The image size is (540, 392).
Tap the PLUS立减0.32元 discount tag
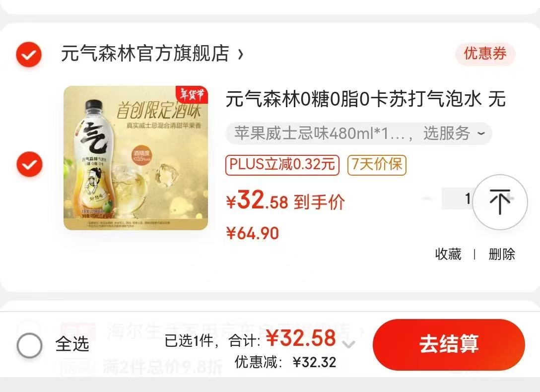pyautogui.click(x=282, y=165)
